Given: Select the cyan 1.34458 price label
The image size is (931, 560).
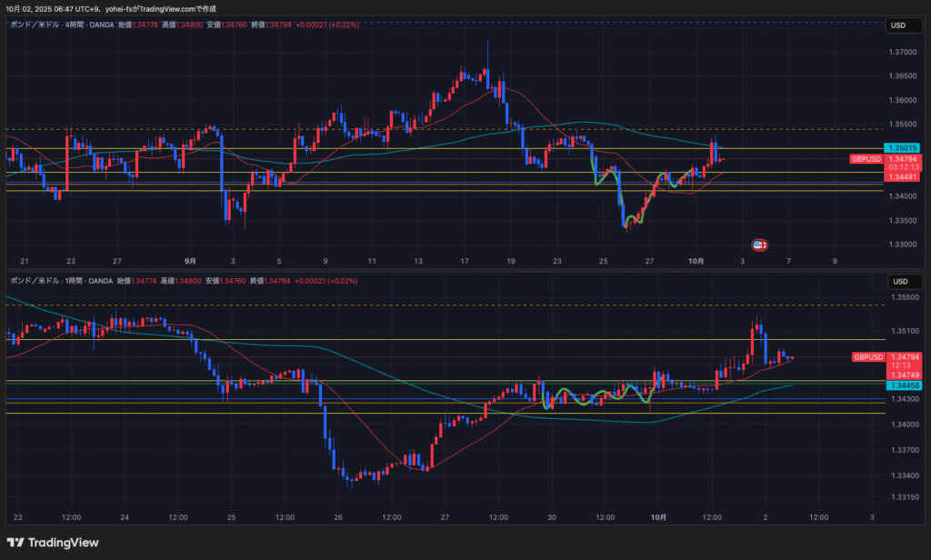Looking at the screenshot, I should [904, 385].
